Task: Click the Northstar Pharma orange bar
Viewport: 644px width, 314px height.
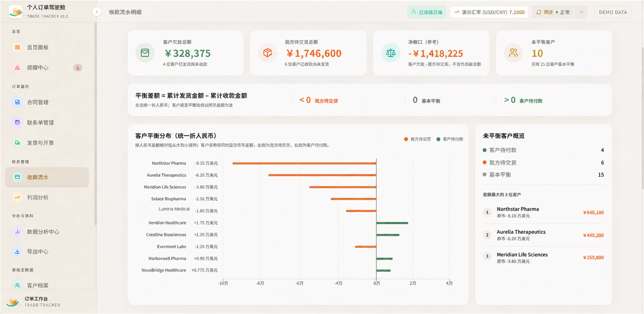Action: (304, 163)
